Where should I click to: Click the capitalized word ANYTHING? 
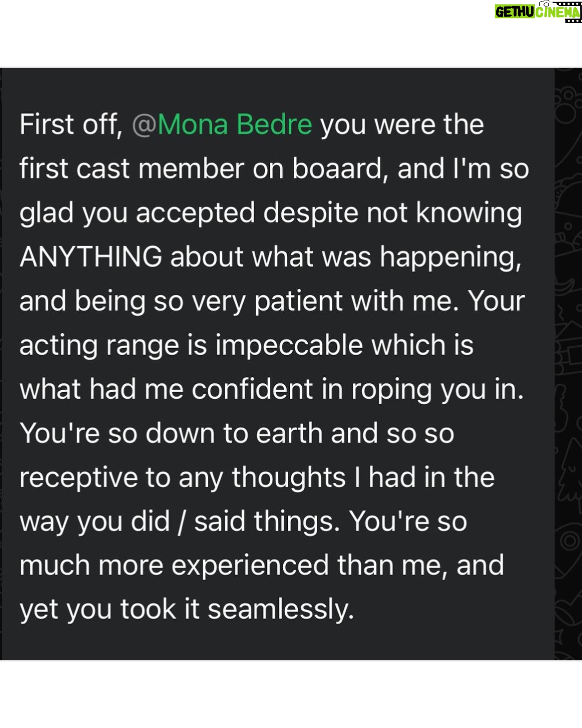(91, 257)
